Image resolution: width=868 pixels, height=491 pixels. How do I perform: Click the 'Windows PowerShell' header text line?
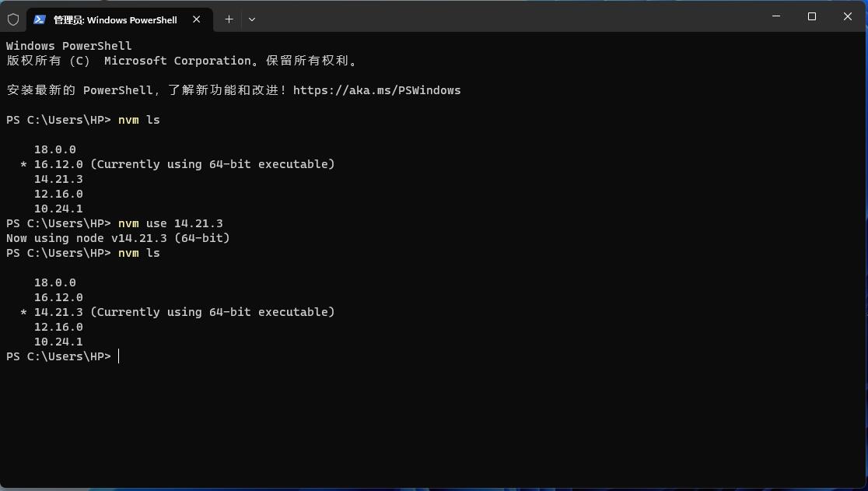pyautogui.click(x=69, y=46)
